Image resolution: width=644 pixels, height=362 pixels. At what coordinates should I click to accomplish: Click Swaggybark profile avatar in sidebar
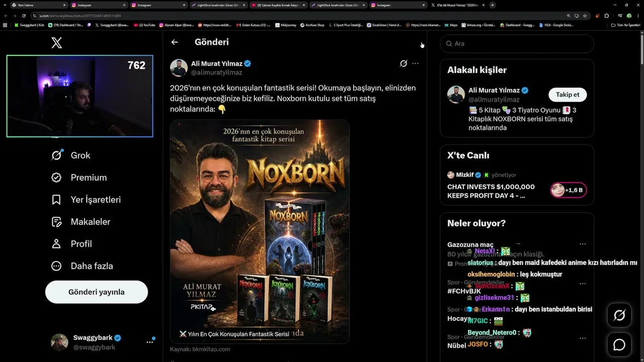click(x=59, y=342)
